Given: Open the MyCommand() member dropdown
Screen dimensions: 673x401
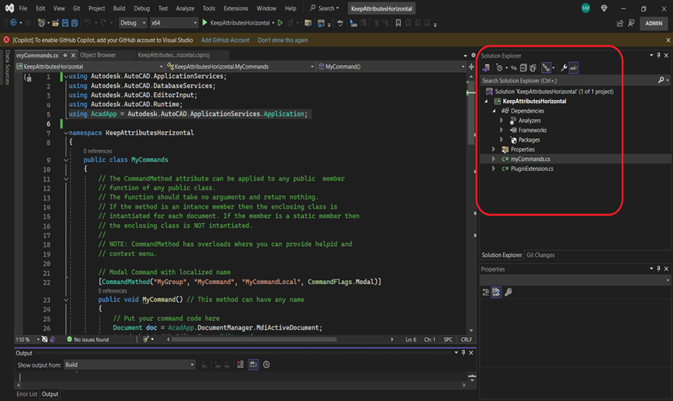Looking at the screenshot, I should pyautogui.click(x=391, y=67).
